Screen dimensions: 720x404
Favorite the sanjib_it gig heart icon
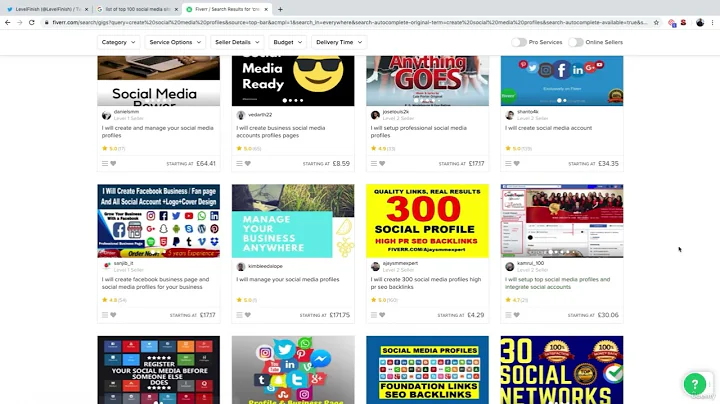pos(113,315)
